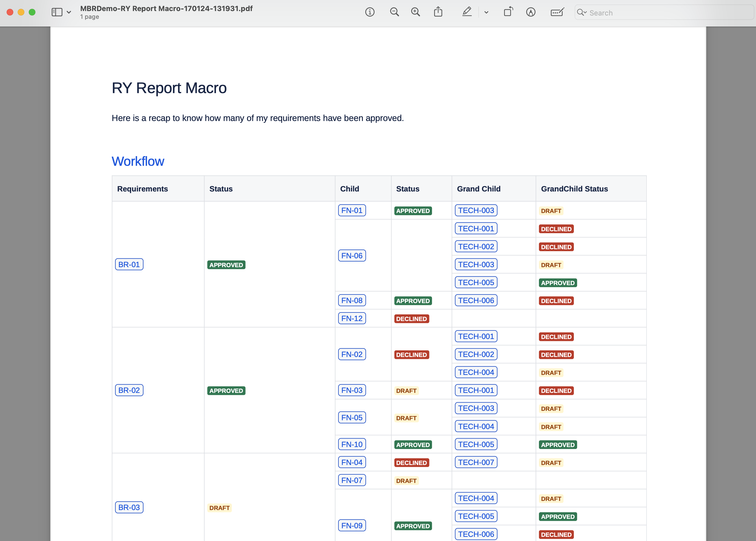Open the highlight color dropdown arrow
This screenshot has height=541, width=756.
pyautogui.click(x=486, y=12)
